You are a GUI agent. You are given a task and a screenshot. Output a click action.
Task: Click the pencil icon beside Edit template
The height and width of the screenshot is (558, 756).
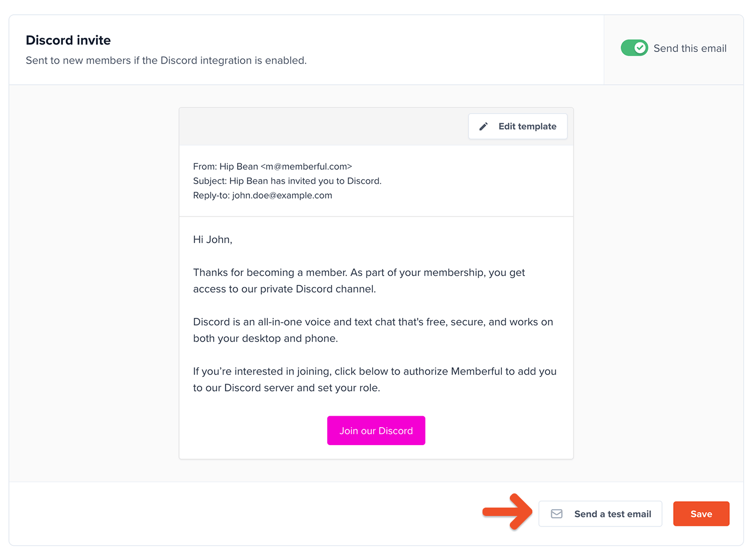click(x=484, y=127)
